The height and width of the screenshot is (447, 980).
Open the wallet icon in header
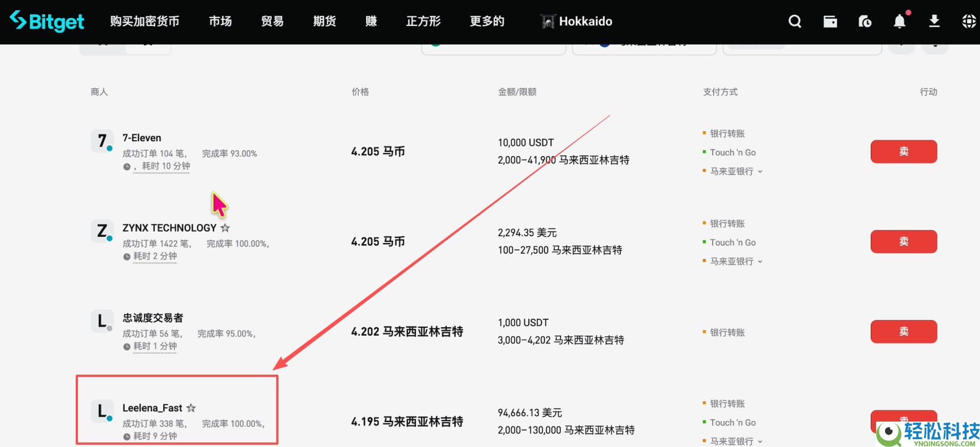tap(830, 21)
